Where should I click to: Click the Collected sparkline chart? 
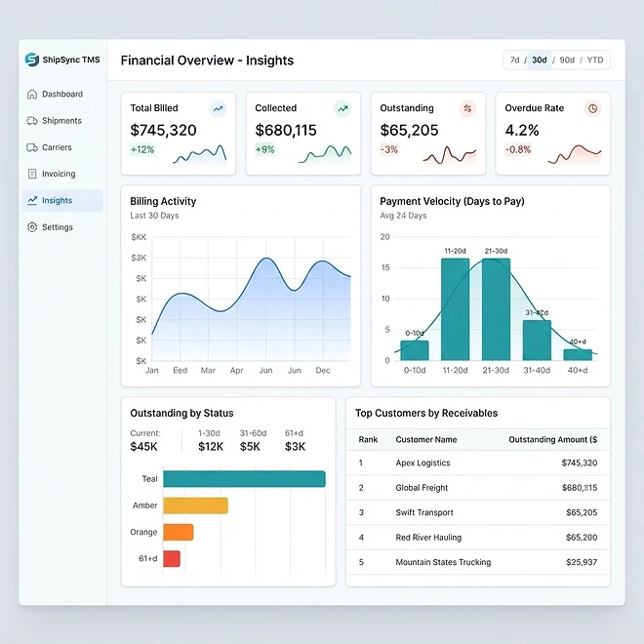click(325, 155)
